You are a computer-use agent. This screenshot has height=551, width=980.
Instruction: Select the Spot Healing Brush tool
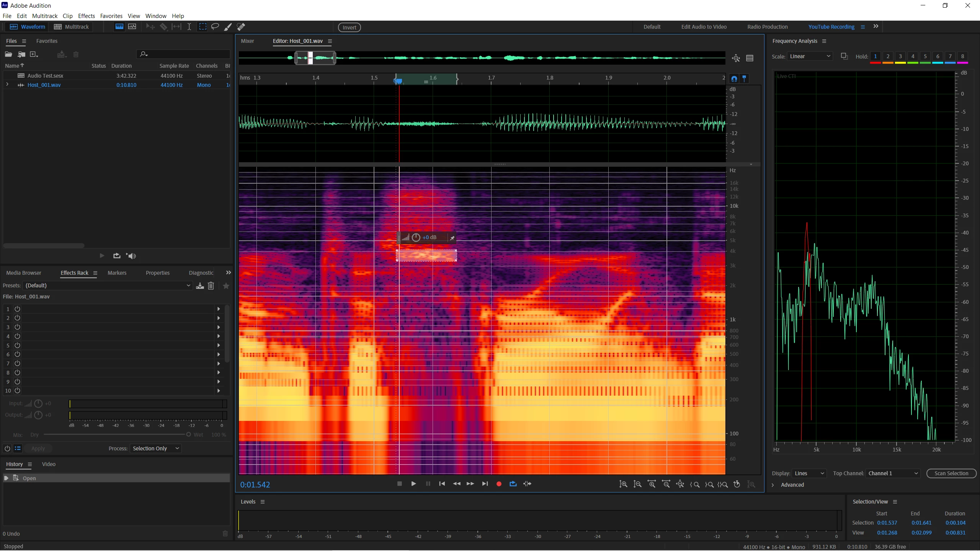pyautogui.click(x=241, y=27)
